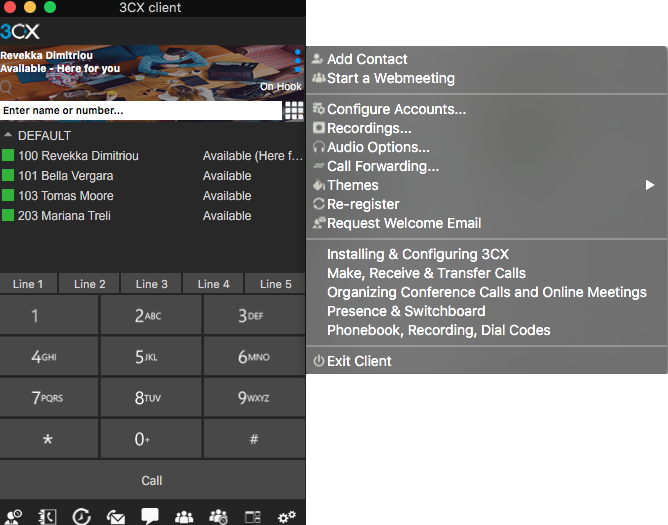Dial key 5 JKL on keypad

151,356
